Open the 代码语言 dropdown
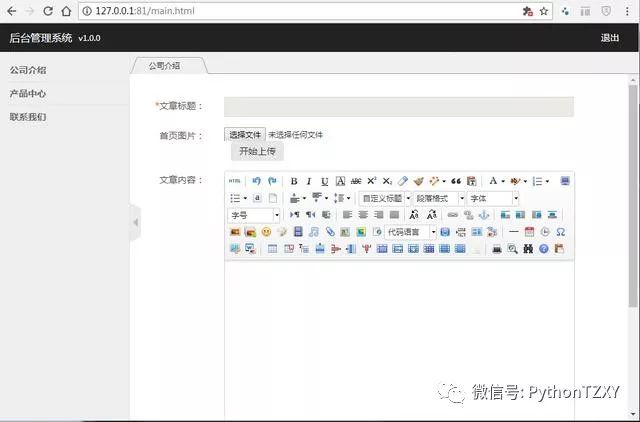 click(410, 232)
